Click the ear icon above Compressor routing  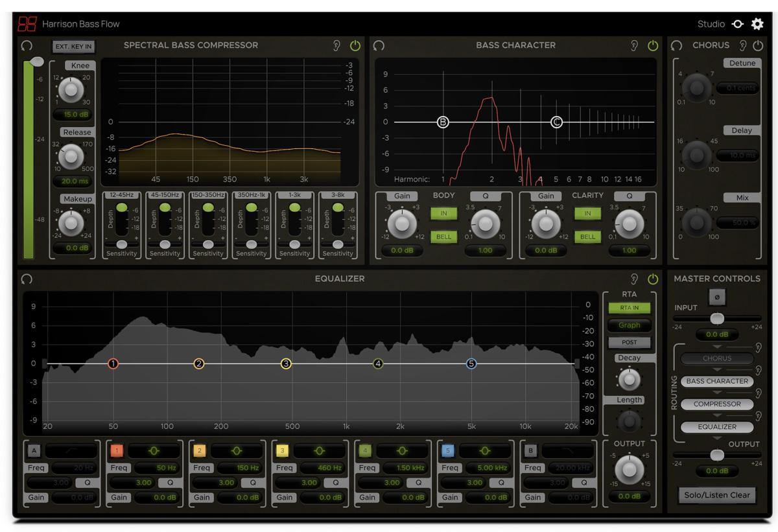point(759,392)
